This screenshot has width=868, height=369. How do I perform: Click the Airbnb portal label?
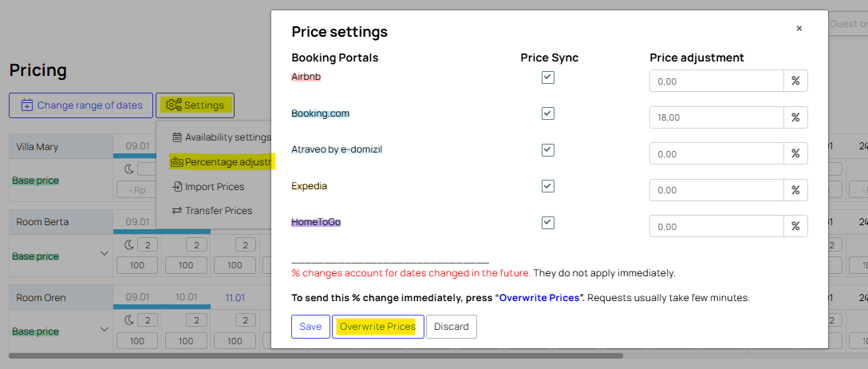[306, 77]
